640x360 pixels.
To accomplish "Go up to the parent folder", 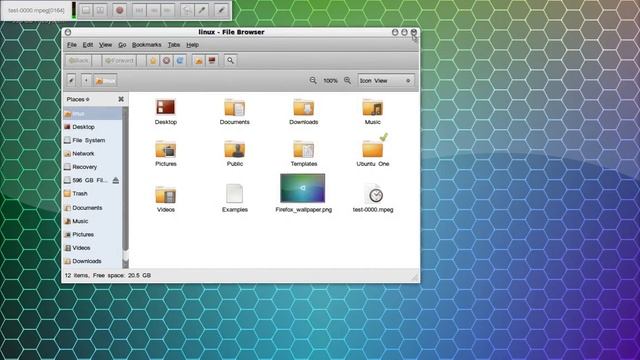I will coord(153,60).
